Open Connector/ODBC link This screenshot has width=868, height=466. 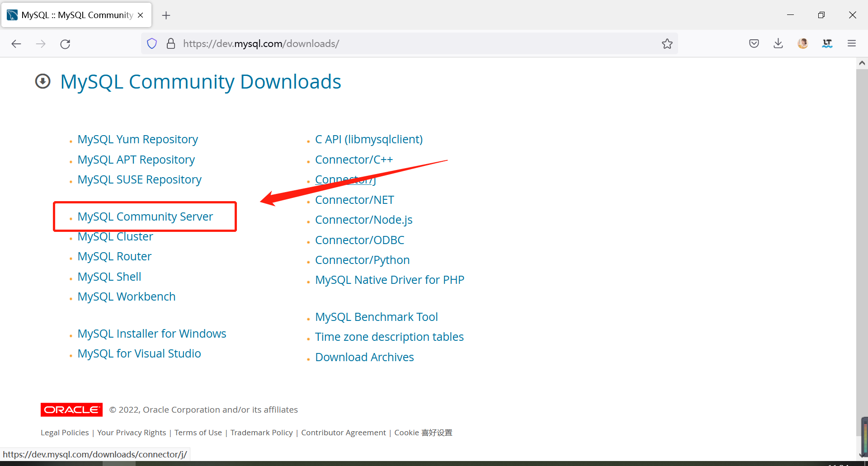click(360, 240)
